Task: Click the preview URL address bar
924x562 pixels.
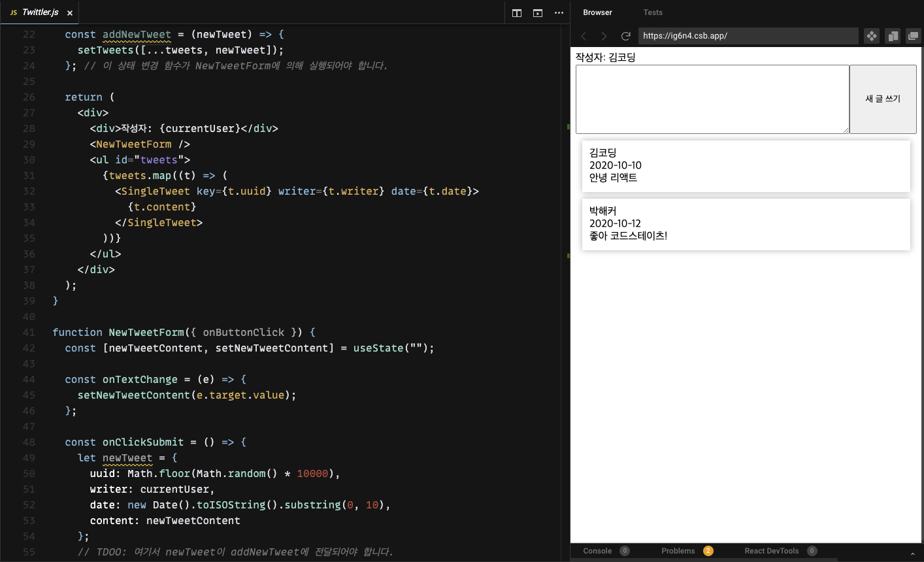Action: pyautogui.click(x=748, y=36)
